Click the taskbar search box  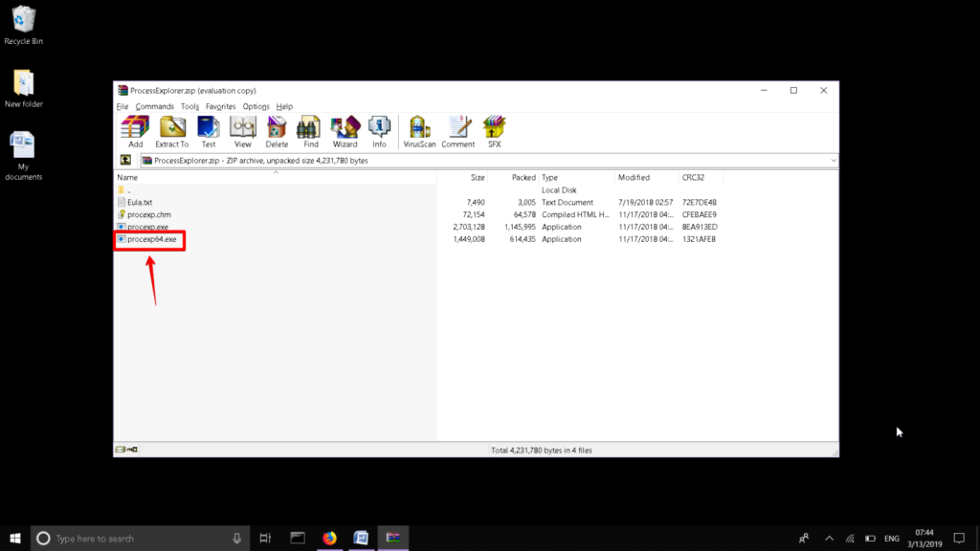click(140, 538)
